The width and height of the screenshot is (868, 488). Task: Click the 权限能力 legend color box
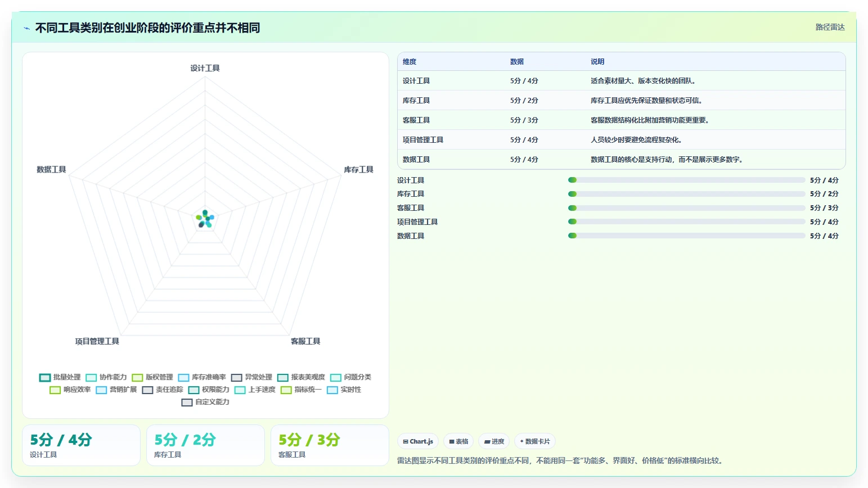[194, 390]
